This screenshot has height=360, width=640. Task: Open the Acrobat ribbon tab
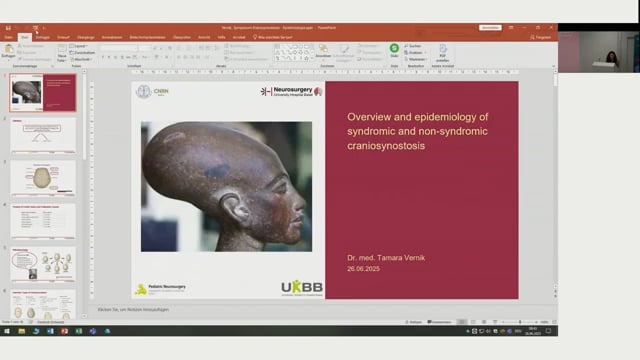point(239,37)
